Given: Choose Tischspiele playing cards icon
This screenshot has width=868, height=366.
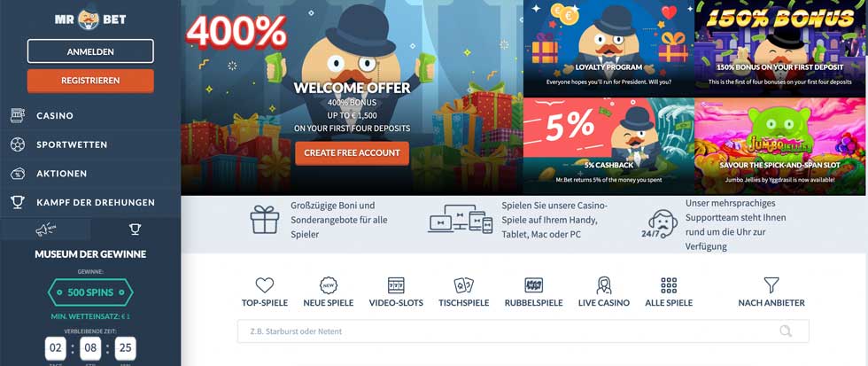Looking at the screenshot, I should click(x=463, y=285).
